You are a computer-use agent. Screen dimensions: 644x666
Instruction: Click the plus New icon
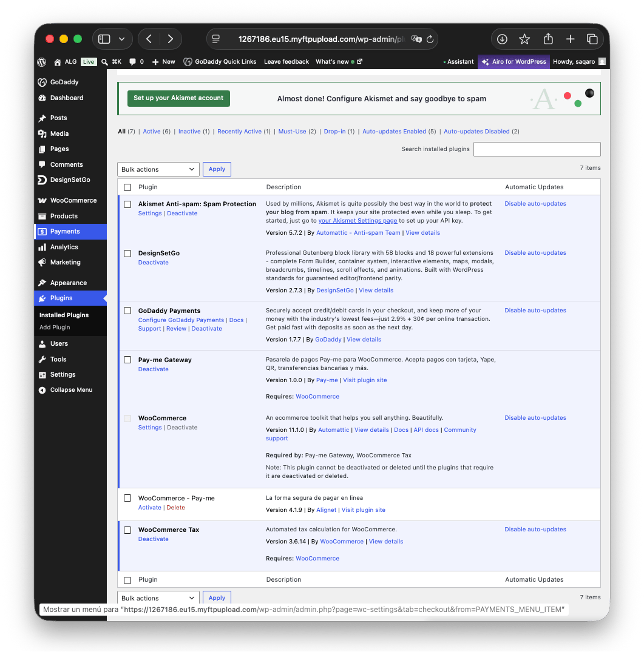(x=155, y=62)
